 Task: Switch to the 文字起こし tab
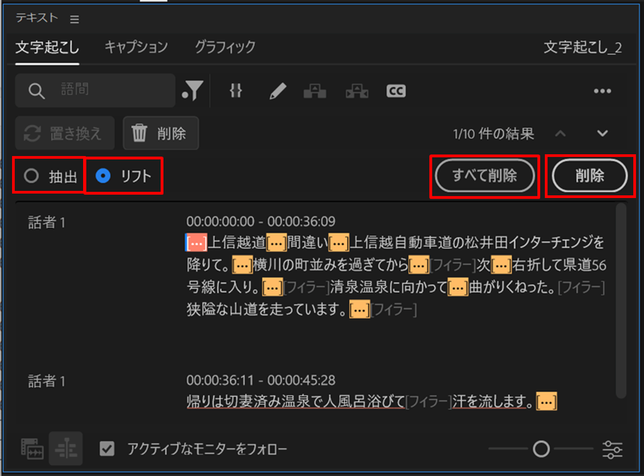point(47,47)
